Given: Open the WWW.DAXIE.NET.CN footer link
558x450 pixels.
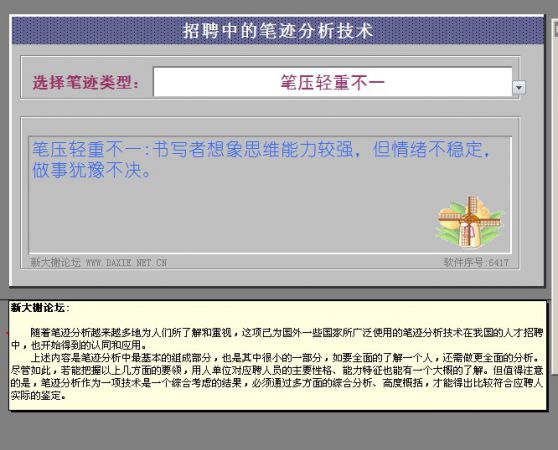Looking at the screenshot, I should pyautogui.click(x=126, y=263).
